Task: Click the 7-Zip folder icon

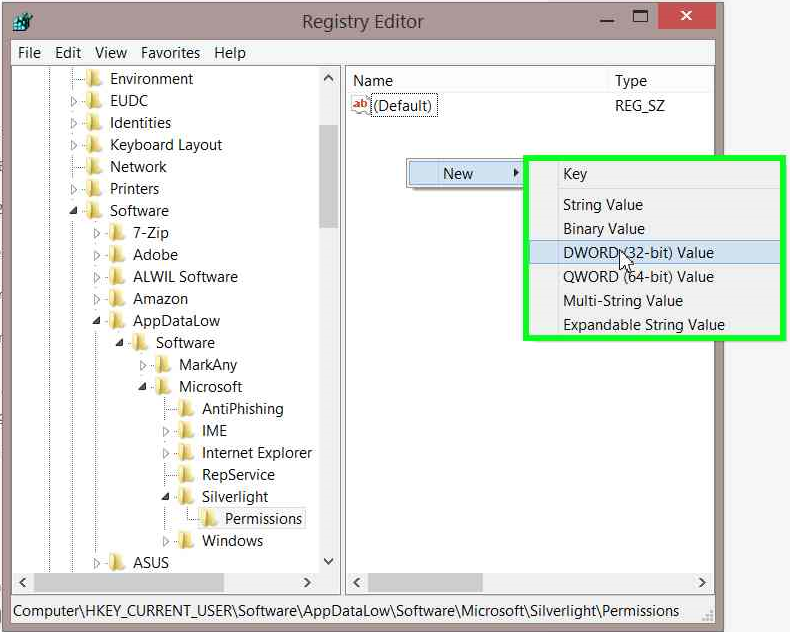Action: (117, 233)
